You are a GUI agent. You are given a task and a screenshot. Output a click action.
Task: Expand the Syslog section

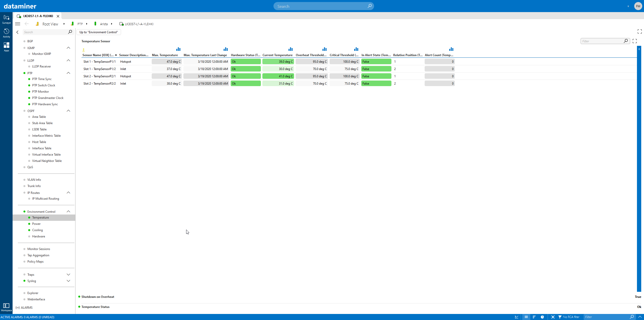[x=68, y=281]
